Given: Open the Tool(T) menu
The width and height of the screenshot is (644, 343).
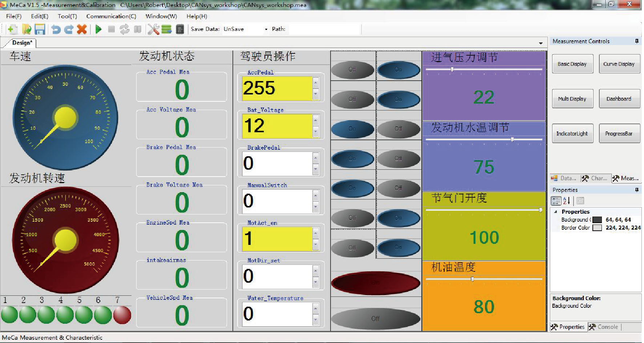Looking at the screenshot, I should click(x=67, y=16).
